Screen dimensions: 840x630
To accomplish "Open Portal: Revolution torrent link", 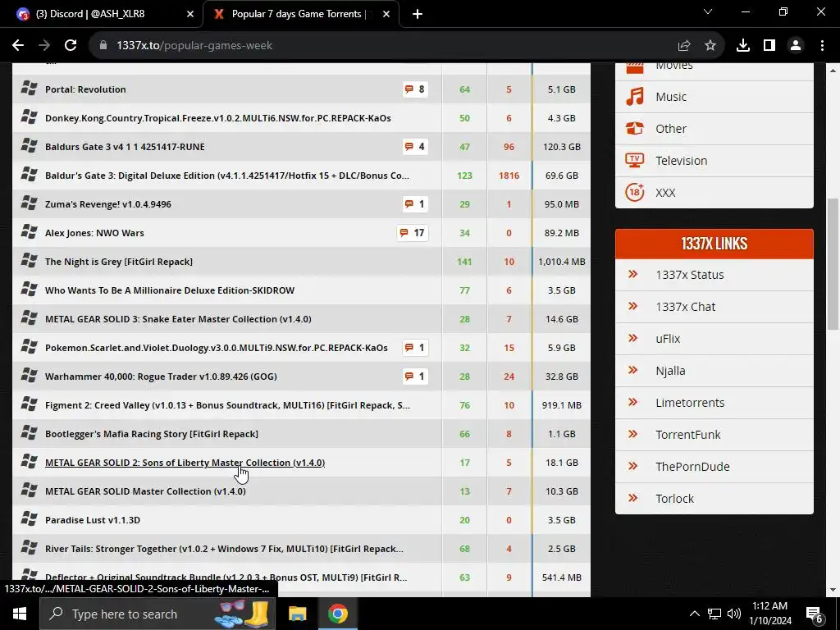I will click(85, 89).
